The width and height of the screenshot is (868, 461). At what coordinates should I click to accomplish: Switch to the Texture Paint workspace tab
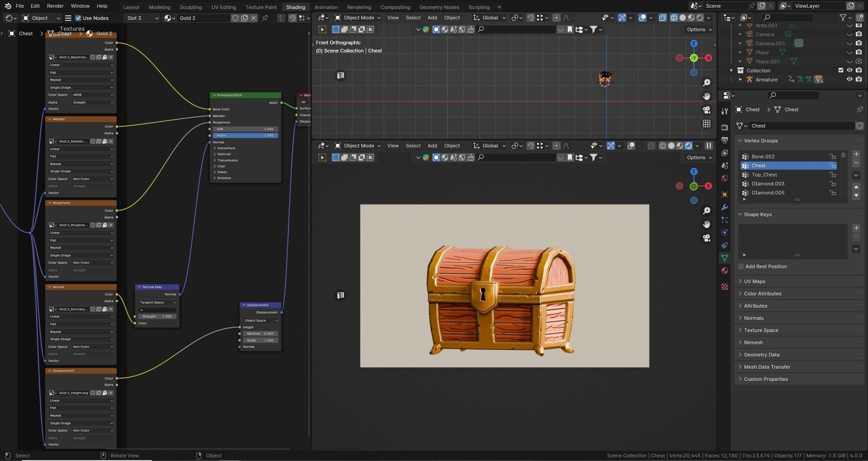pyautogui.click(x=261, y=7)
